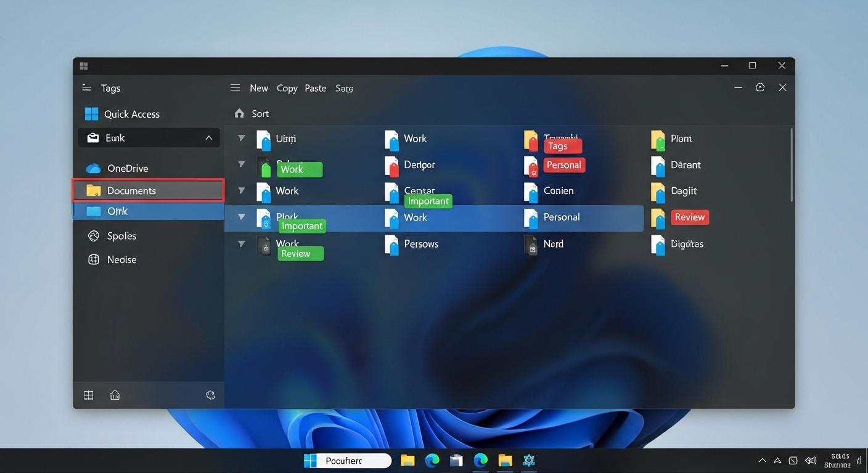Image resolution: width=868 pixels, height=473 pixels.
Task: Click the grid view icon at bottom left
Action: pos(88,395)
